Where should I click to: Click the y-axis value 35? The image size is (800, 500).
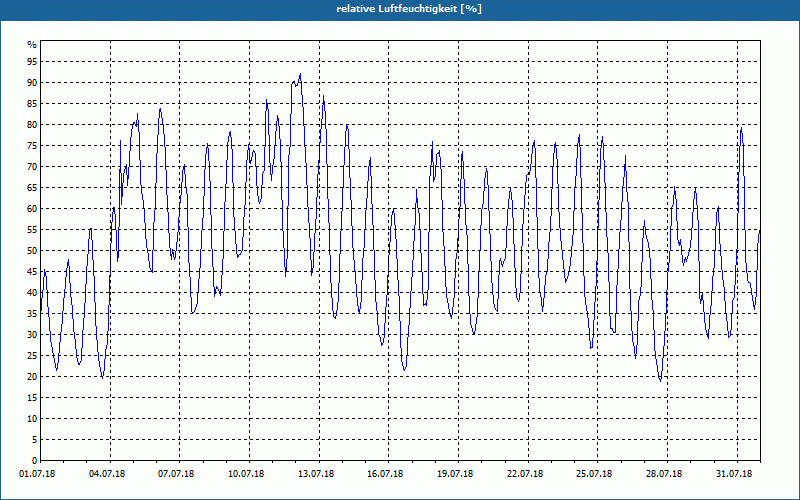tap(32, 314)
